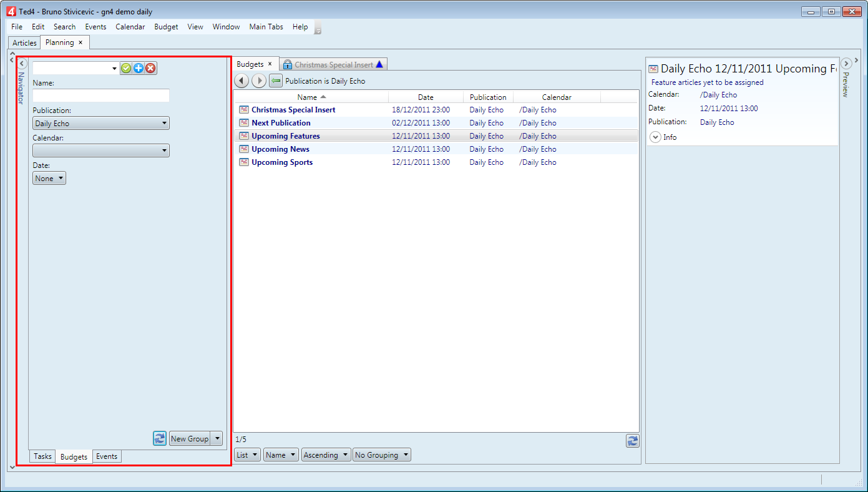Screen dimensions: 868x492
Task: Sort by the Date column header
Action: 426,97
